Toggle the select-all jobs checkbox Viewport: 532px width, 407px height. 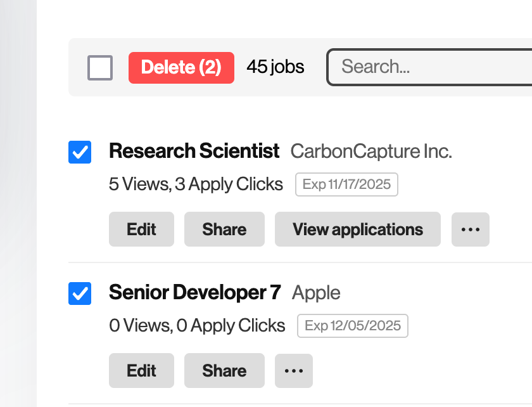point(100,68)
